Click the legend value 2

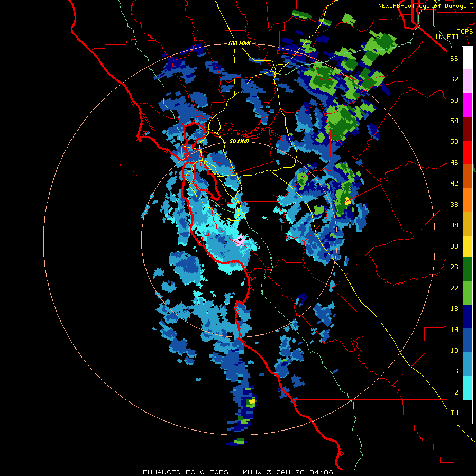(456, 392)
